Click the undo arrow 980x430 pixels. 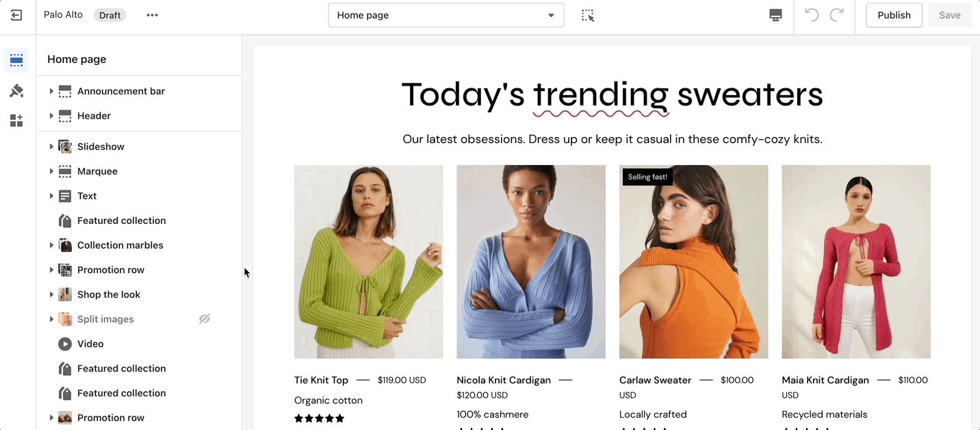(x=812, y=15)
